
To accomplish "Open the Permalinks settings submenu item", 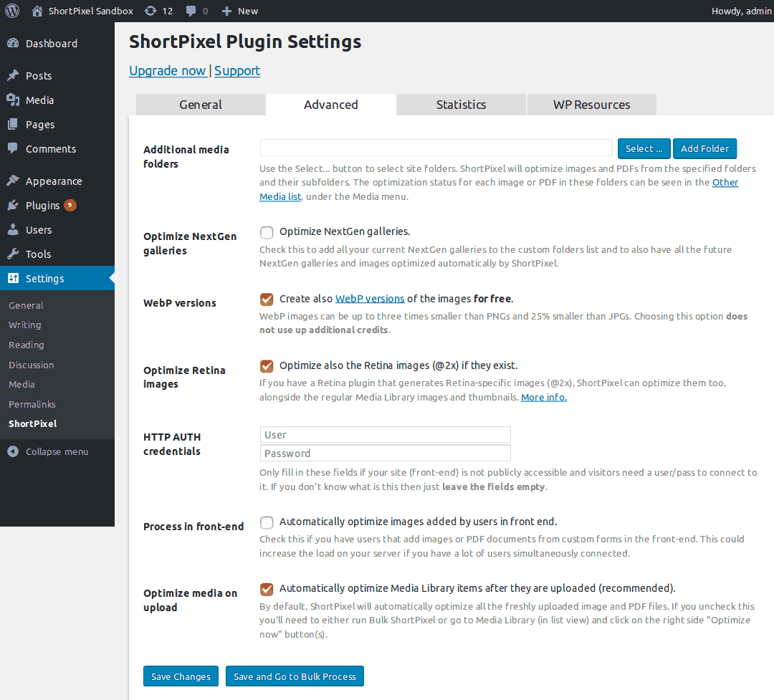I will point(32,404).
